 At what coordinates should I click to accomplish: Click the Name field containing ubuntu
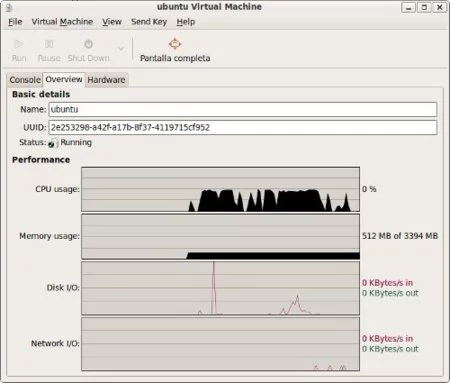(243, 109)
